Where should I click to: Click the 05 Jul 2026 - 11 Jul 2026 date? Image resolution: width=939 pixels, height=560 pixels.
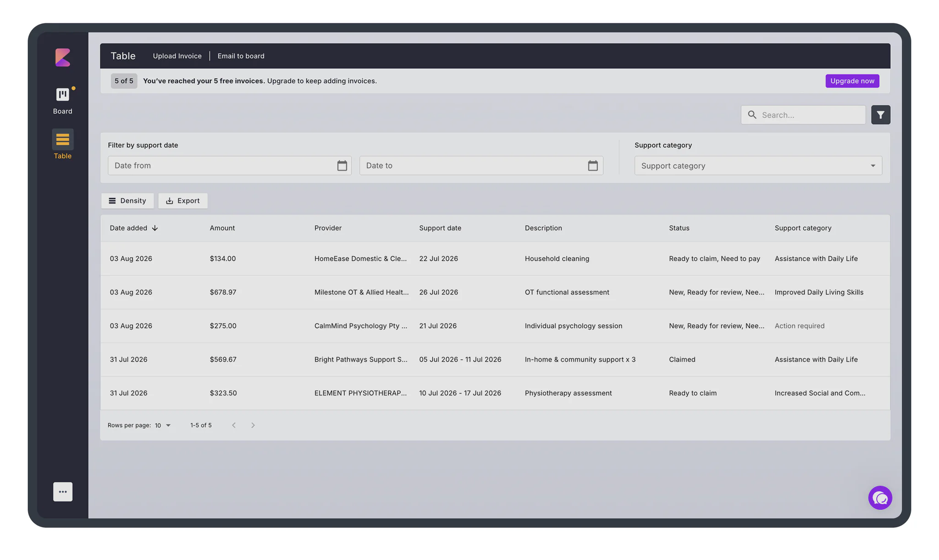[460, 360]
